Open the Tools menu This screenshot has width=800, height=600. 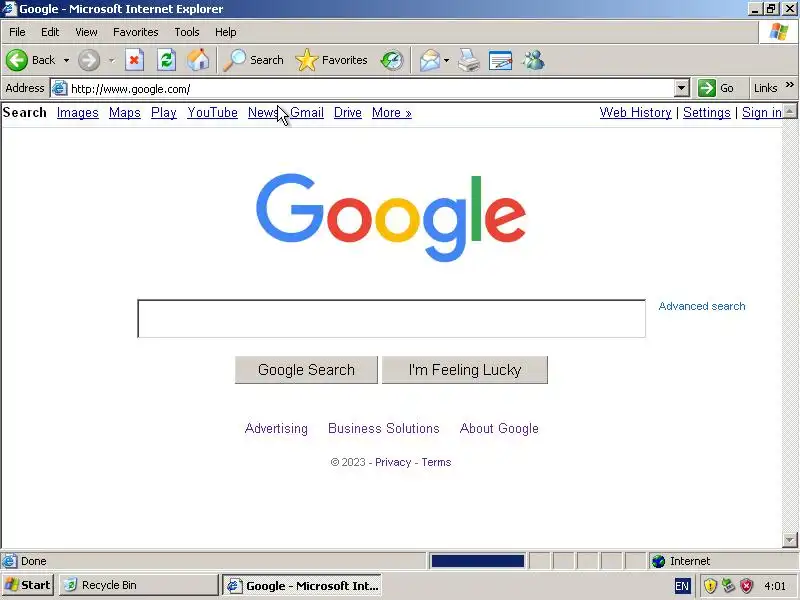tap(187, 32)
